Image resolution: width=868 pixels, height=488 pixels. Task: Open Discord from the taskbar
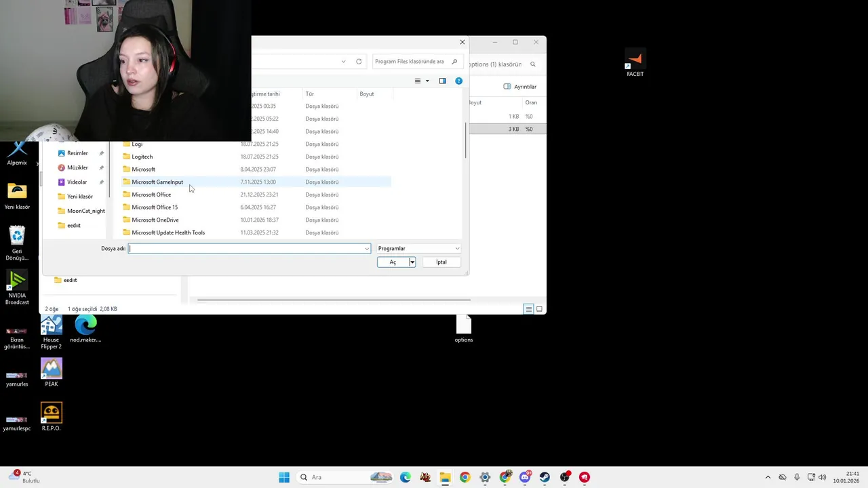click(x=525, y=477)
